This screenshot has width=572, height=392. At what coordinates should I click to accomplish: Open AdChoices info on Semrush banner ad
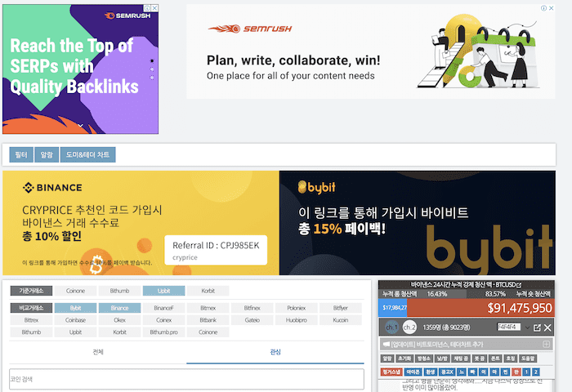pyautogui.click(x=543, y=8)
